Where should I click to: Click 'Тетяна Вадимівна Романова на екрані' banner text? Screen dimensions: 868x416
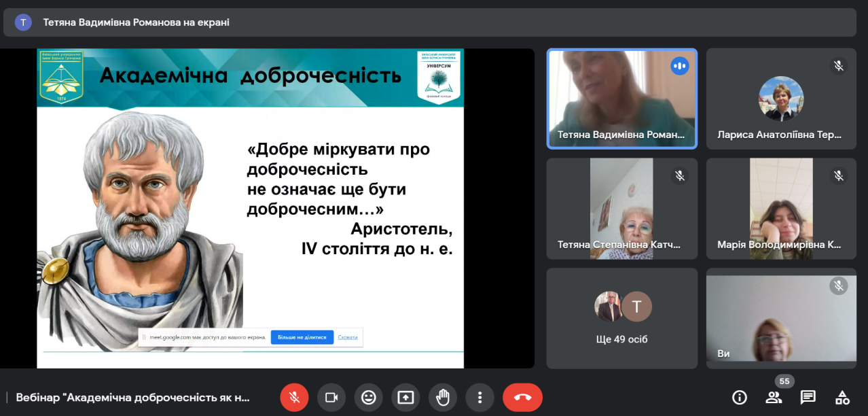(137, 22)
